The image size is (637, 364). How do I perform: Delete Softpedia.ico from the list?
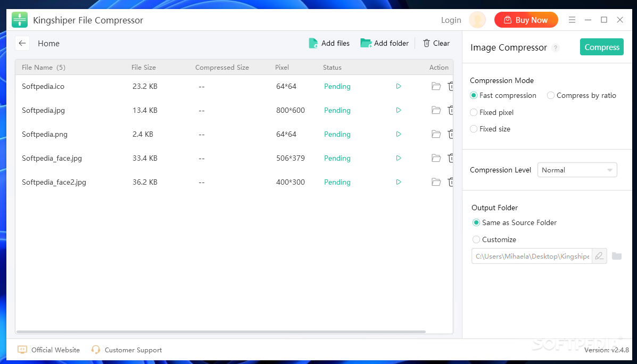point(451,86)
